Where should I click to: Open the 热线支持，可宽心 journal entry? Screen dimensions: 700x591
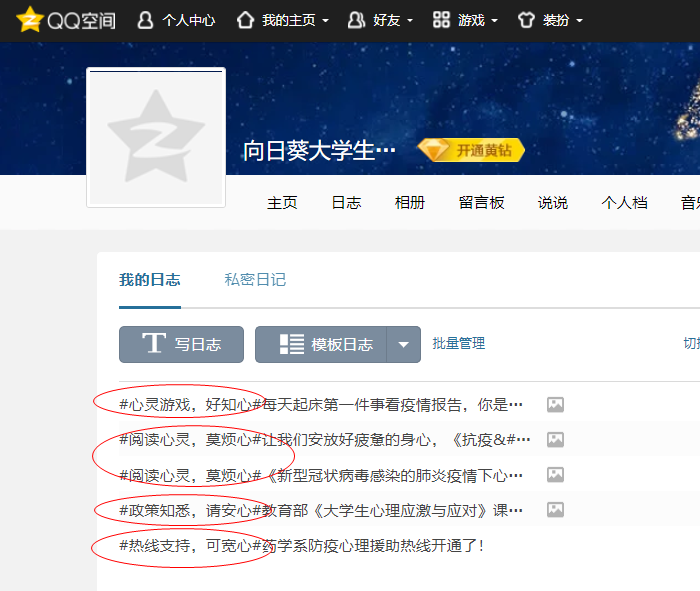point(301,546)
